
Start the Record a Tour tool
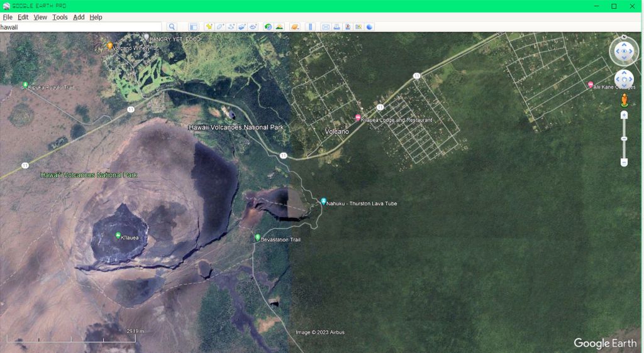click(x=253, y=27)
